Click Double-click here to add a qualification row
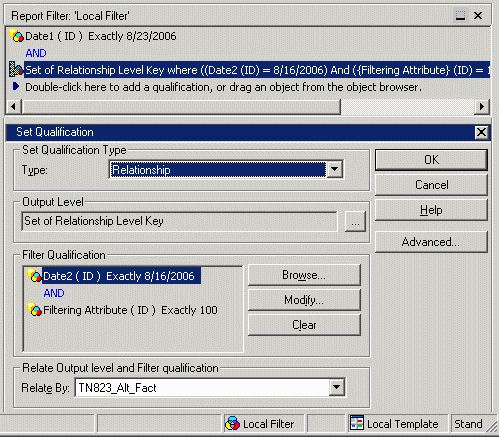 click(x=223, y=87)
